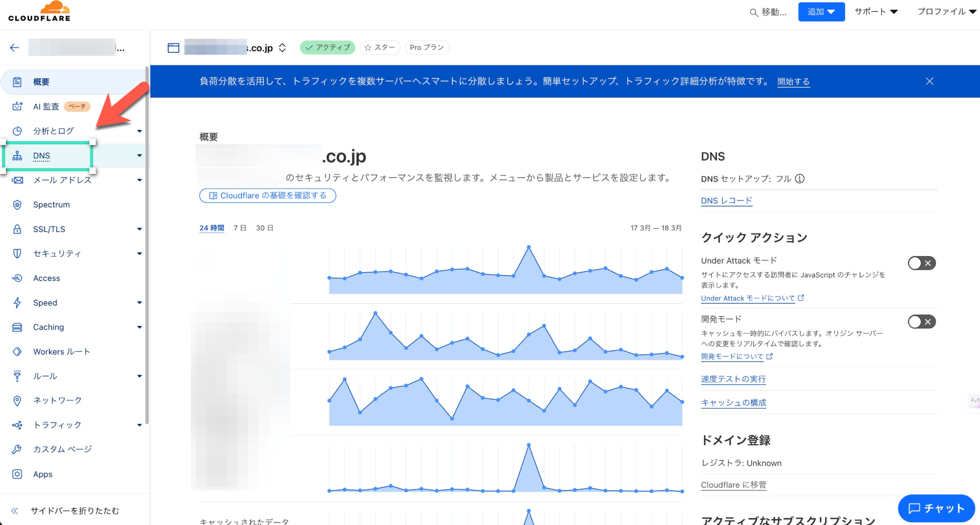The height and width of the screenshot is (525, 980).
Task: Dismiss the blue load balancing banner
Action: (x=929, y=81)
